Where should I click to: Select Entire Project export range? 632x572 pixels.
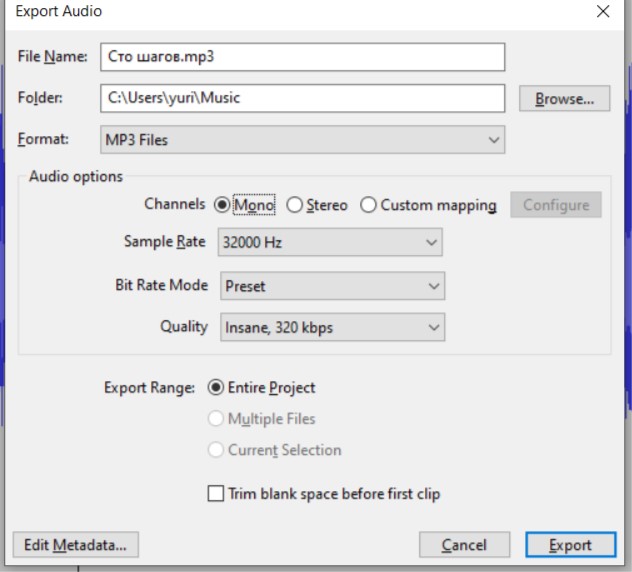(215, 388)
